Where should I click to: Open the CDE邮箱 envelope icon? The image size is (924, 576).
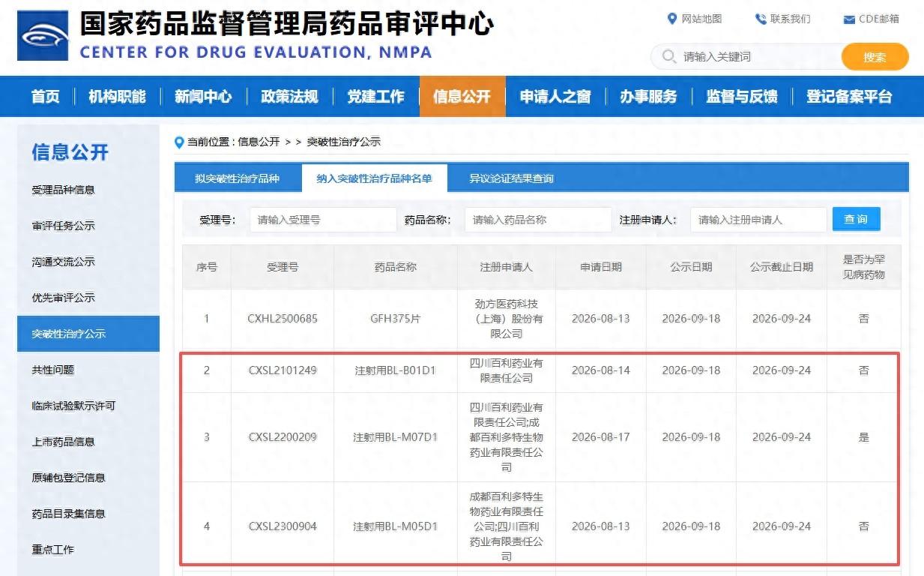pyautogui.click(x=849, y=19)
